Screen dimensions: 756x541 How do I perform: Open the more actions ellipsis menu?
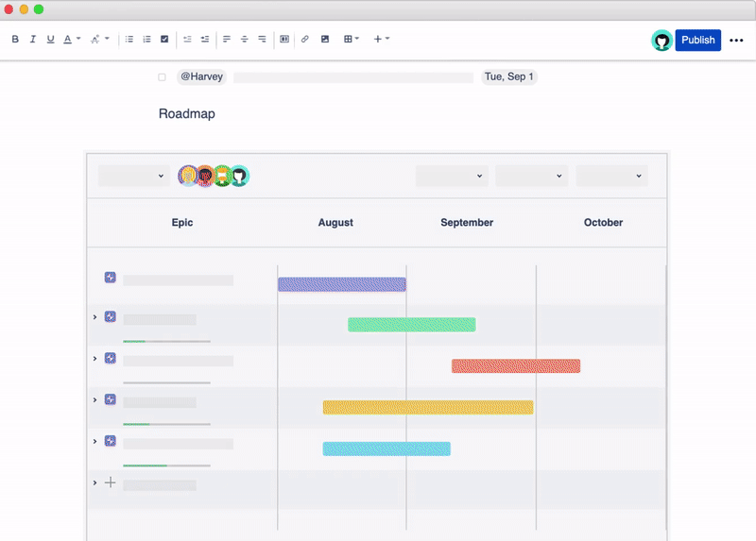736,41
